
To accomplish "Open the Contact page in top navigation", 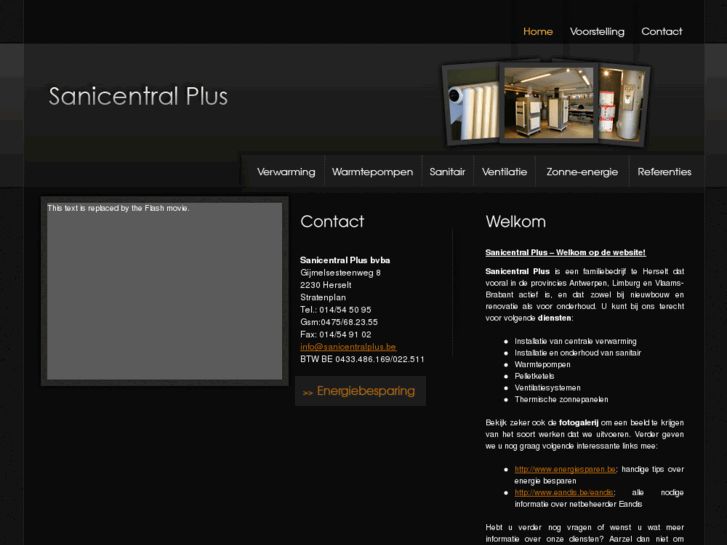I will (662, 32).
